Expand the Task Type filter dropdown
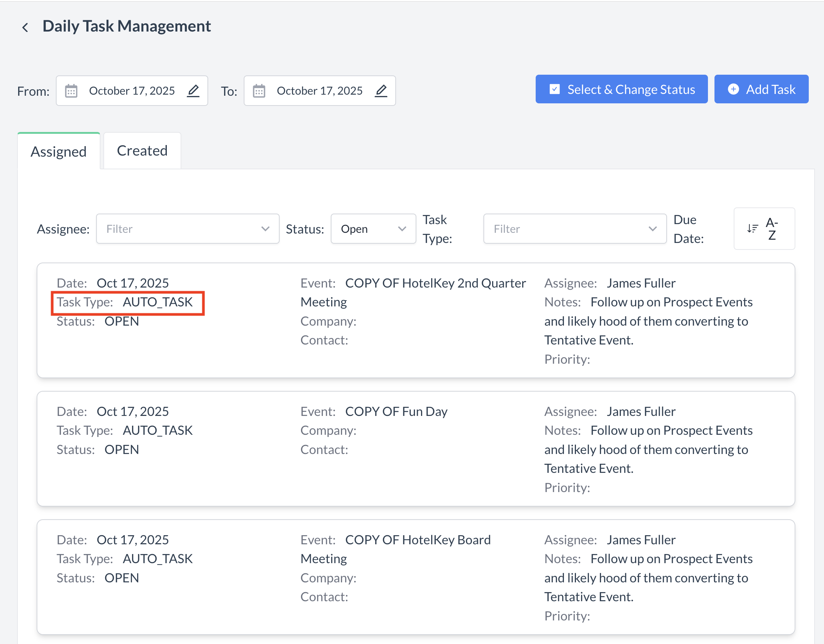Screen dimensions: 824x644 point(574,228)
